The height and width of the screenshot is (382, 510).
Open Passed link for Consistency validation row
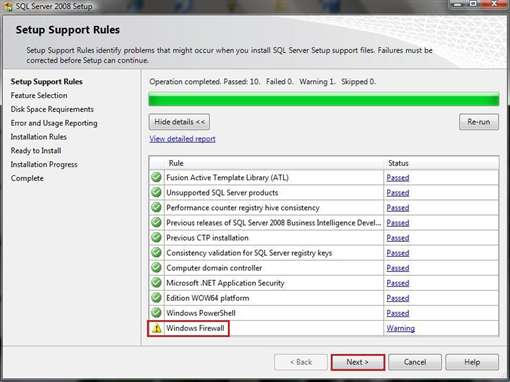[398, 253]
